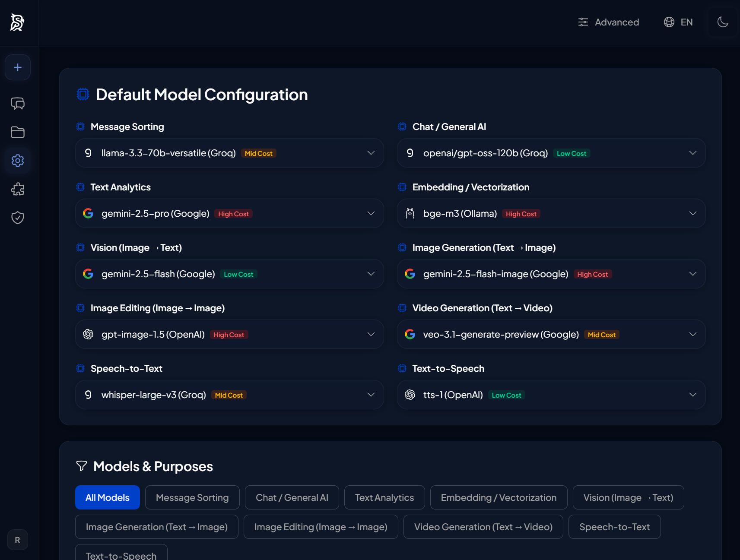Open Advanced settings button

608,22
